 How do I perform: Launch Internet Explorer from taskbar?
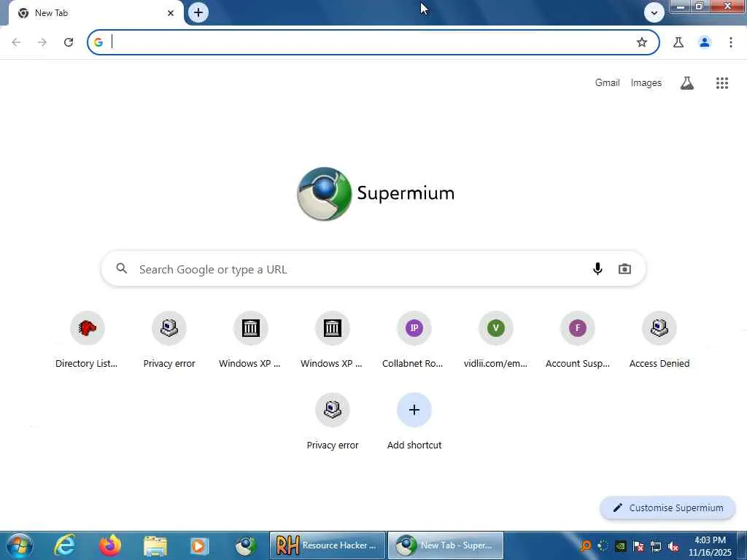pos(65,545)
